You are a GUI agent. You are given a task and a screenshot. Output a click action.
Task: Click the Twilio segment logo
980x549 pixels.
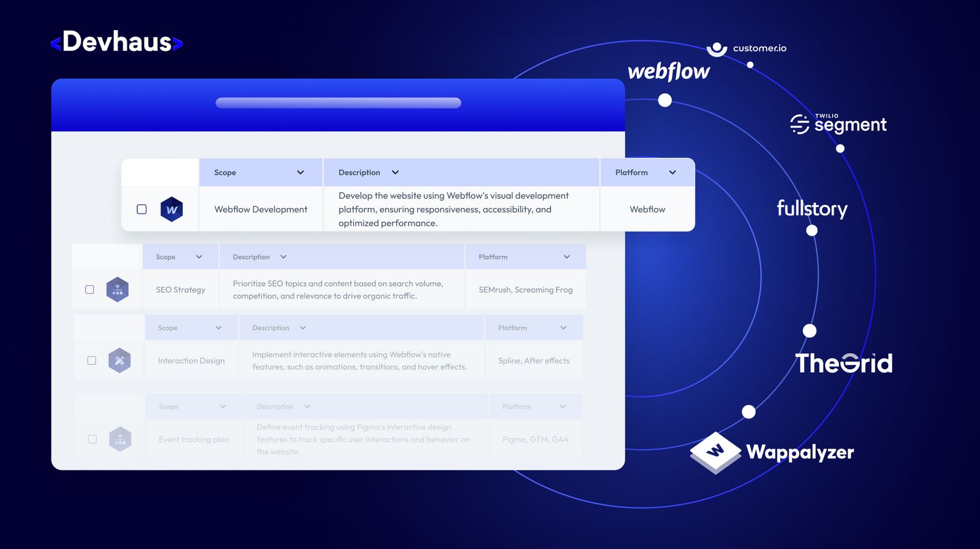[838, 124]
